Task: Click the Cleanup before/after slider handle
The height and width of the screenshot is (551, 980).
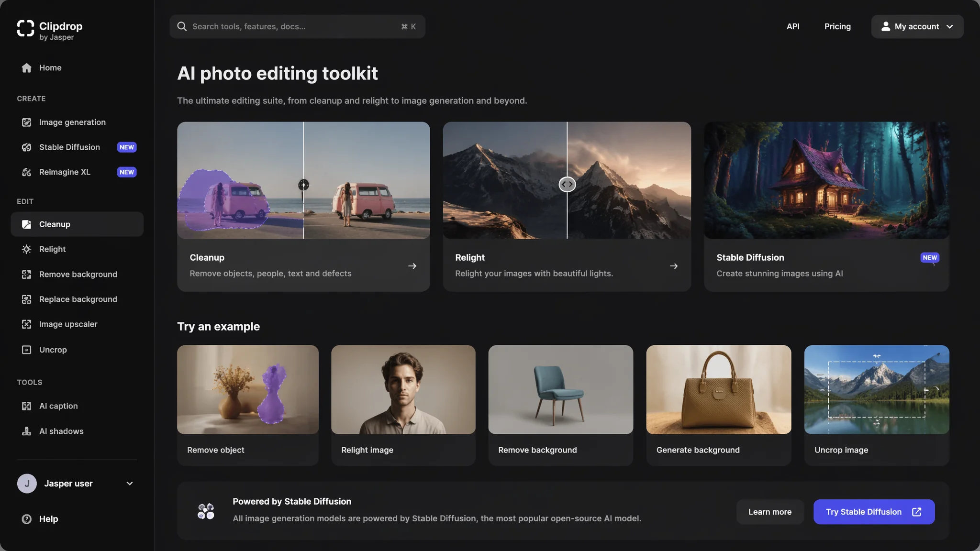Action: click(303, 185)
